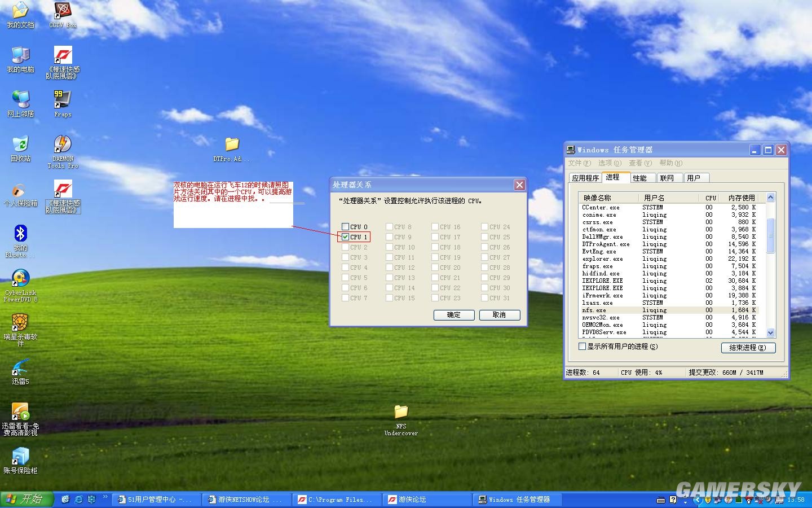Select DAEMON Tools Pro shortcut
This screenshot has height=508, width=812.
[x=63, y=151]
